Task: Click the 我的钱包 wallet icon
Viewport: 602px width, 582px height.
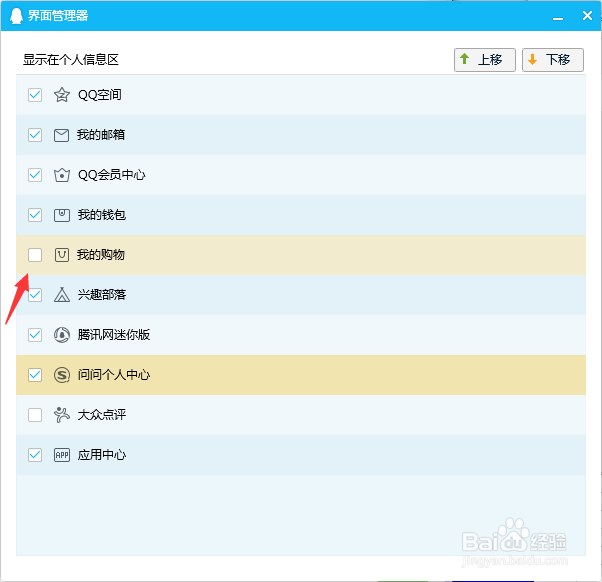Action: pos(61,215)
